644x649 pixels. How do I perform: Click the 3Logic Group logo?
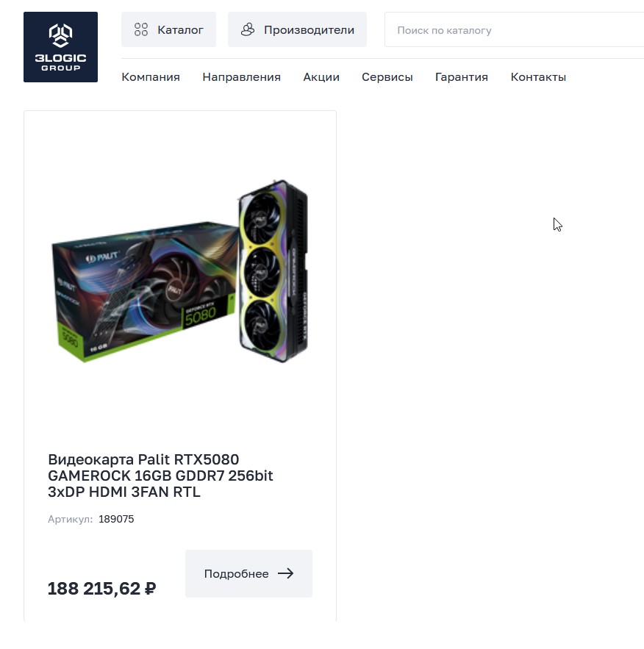coord(60,47)
